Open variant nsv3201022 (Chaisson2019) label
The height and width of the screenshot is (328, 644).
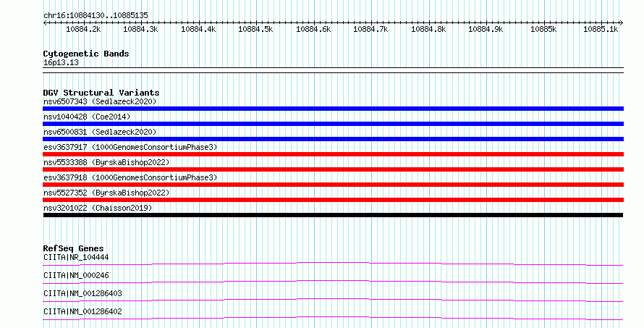pos(98,208)
